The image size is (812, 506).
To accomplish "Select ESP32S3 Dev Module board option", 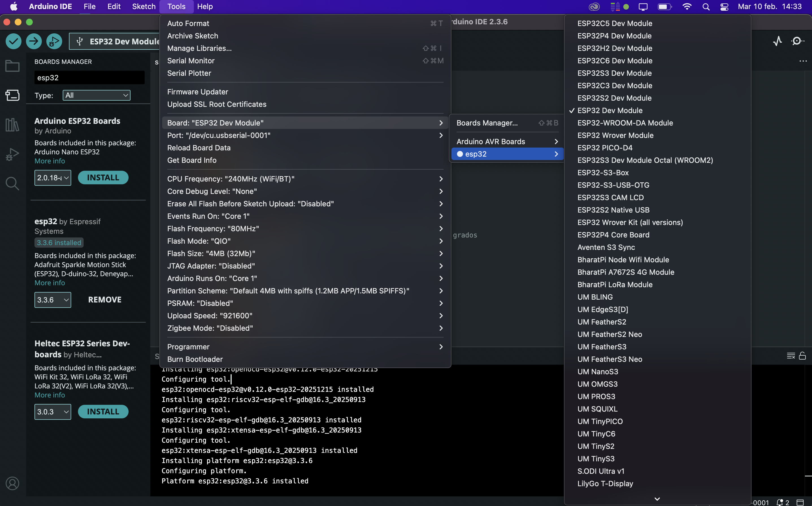I will click(x=614, y=73).
